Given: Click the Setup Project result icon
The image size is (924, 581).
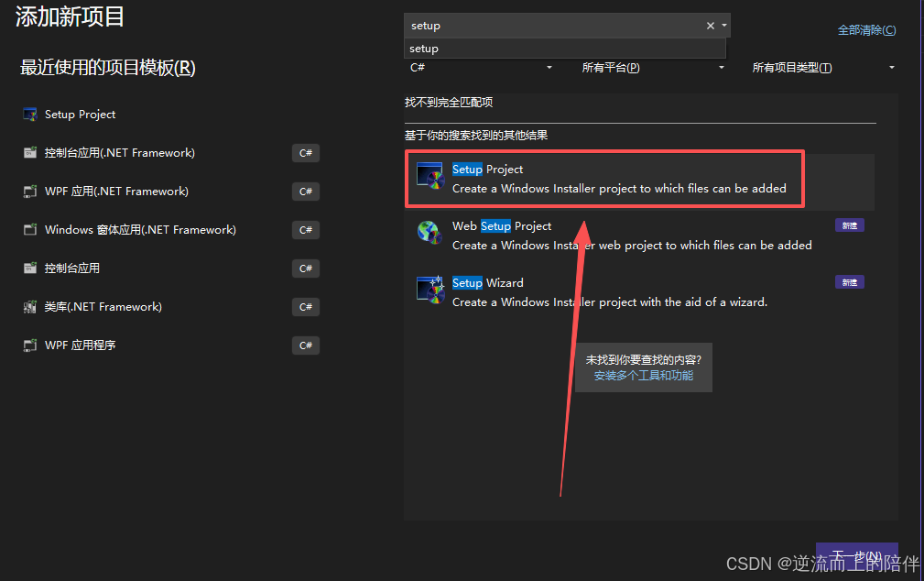Looking at the screenshot, I should [430, 176].
